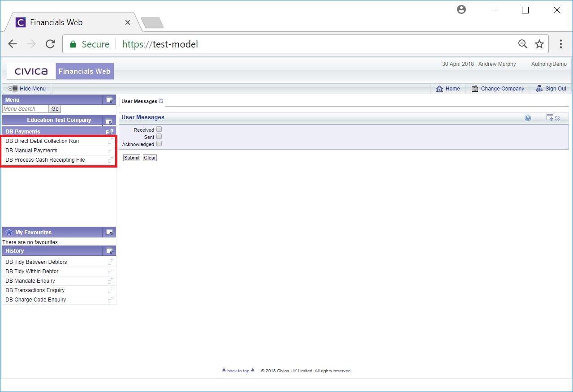Image resolution: width=573 pixels, height=392 pixels.
Task: Click Change Company in the toolbar
Action: click(x=498, y=89)
